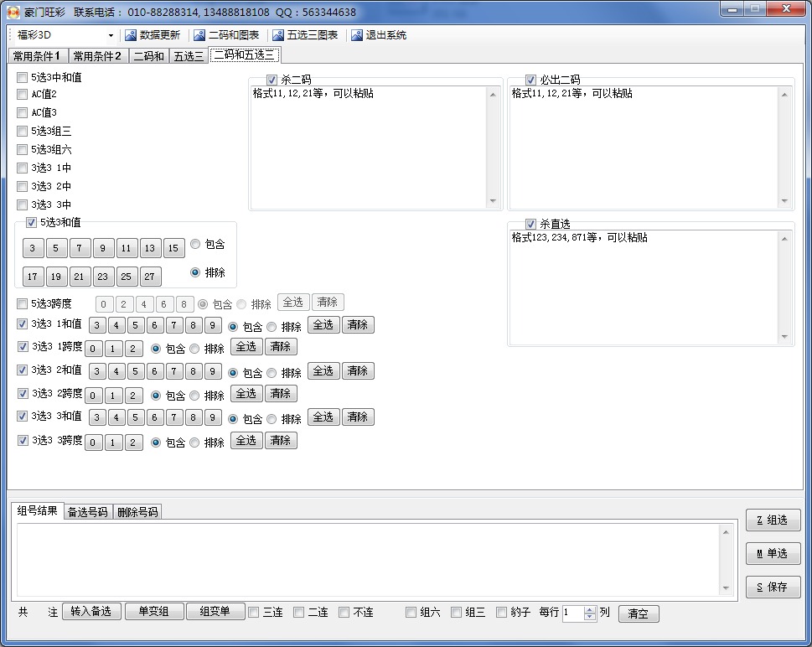Open the 五选三图表 toolbar icon
The image size is (812, 647).
coord(278,35)
